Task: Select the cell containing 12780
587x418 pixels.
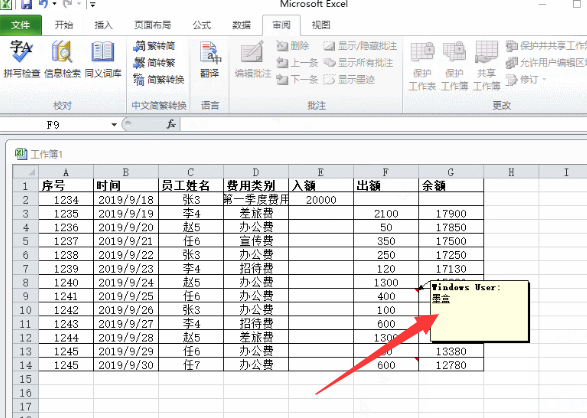Action: (451, 365)
